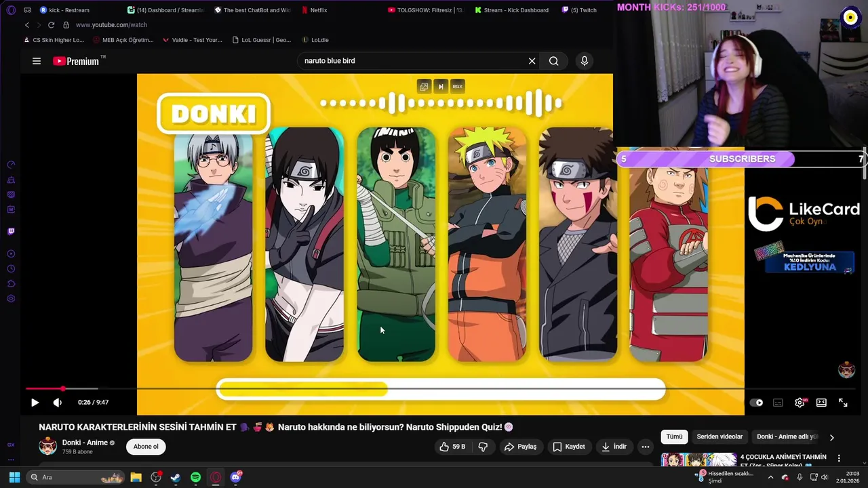The image size is (868, 488).
Task: Click the YouTube search magnifier button
Action: click(x=554, y=61)
